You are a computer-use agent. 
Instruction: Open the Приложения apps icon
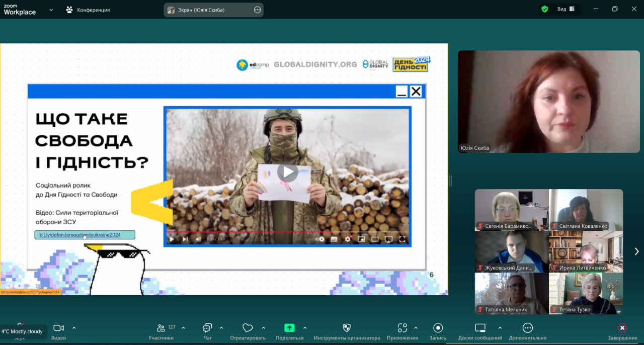coord(402,328)
